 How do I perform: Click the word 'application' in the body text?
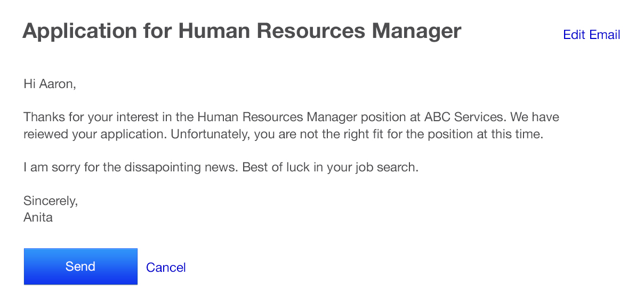click(x=135, y=134)
